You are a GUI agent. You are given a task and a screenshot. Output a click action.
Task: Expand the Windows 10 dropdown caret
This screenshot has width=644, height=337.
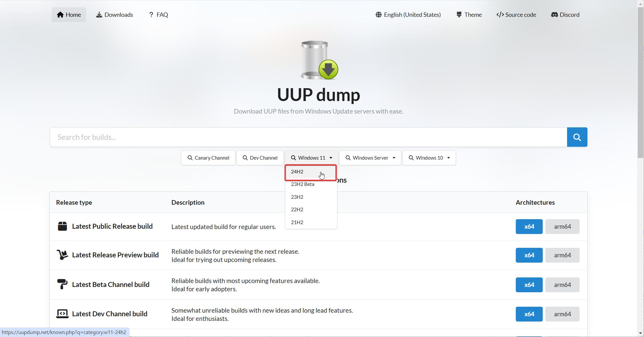pyautogui.click(x=449, y=158)
